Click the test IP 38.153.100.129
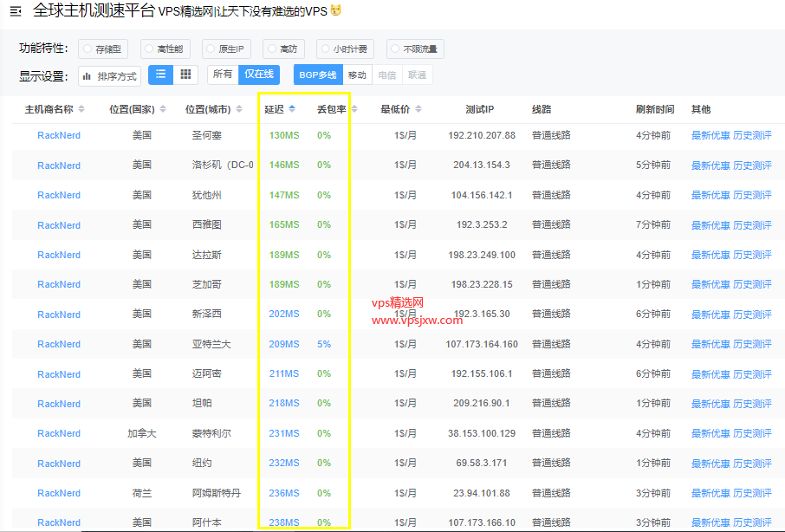785x532 pixels. (x=482, y=433)
